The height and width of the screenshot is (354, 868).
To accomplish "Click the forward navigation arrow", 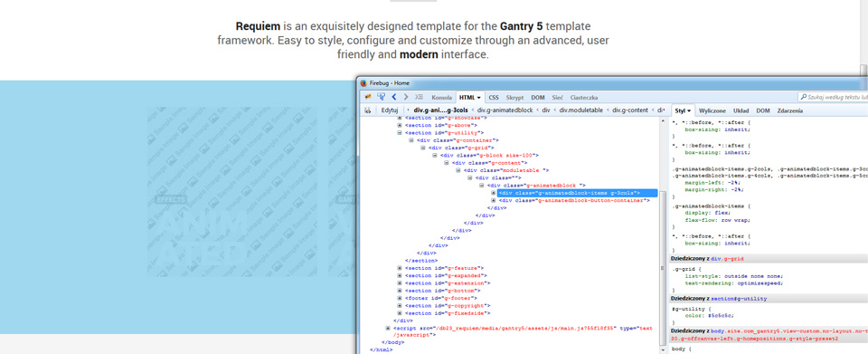I will (x=406, y=97).
